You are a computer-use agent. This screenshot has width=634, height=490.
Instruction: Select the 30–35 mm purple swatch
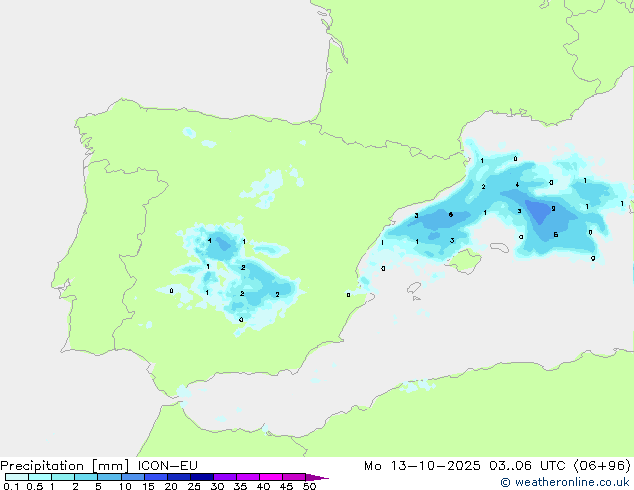point(225,477)
